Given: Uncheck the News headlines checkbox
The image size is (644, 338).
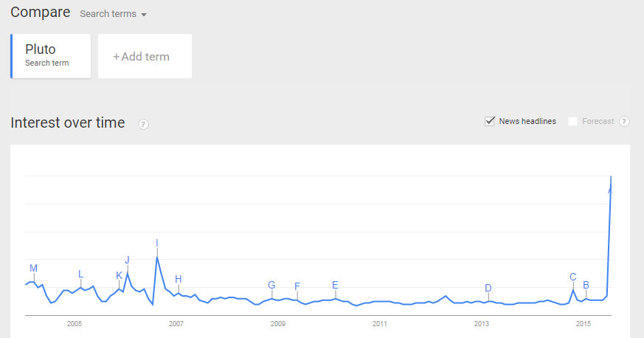Looking at the screenshot, I should [490, 121].
